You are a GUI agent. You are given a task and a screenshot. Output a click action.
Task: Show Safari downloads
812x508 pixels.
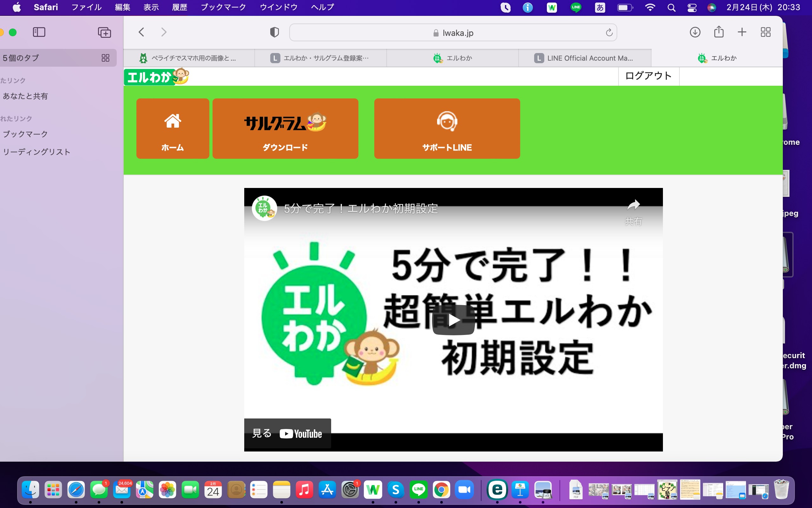[x=695, y=32]
